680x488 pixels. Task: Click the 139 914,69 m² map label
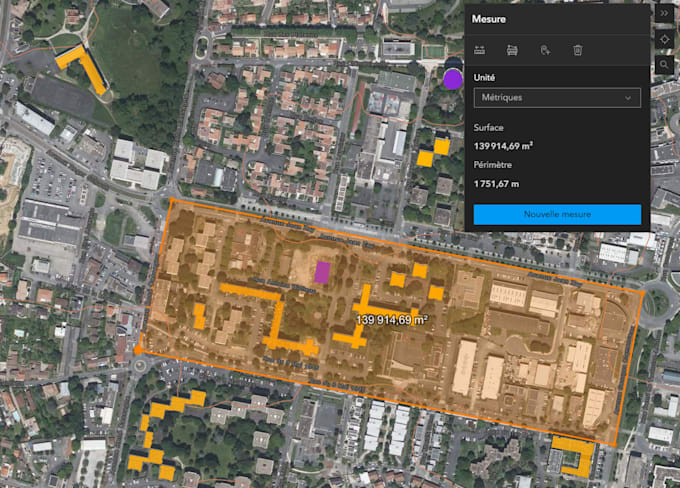[x=392, y=320]
